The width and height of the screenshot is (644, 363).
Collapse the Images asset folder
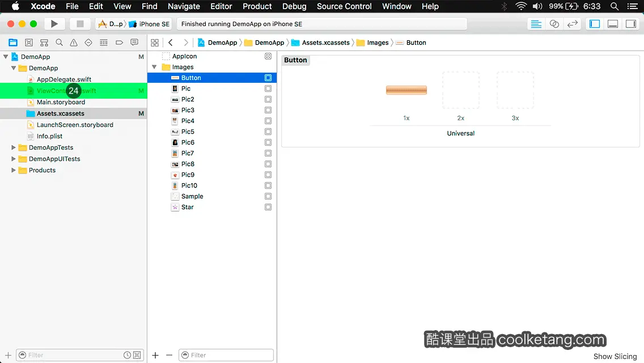click(154, 67)
